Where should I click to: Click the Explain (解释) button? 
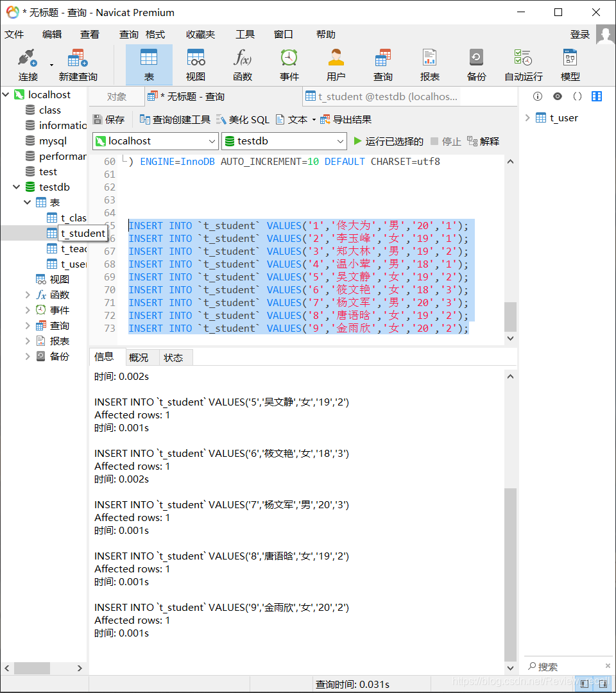coord(483,141)
